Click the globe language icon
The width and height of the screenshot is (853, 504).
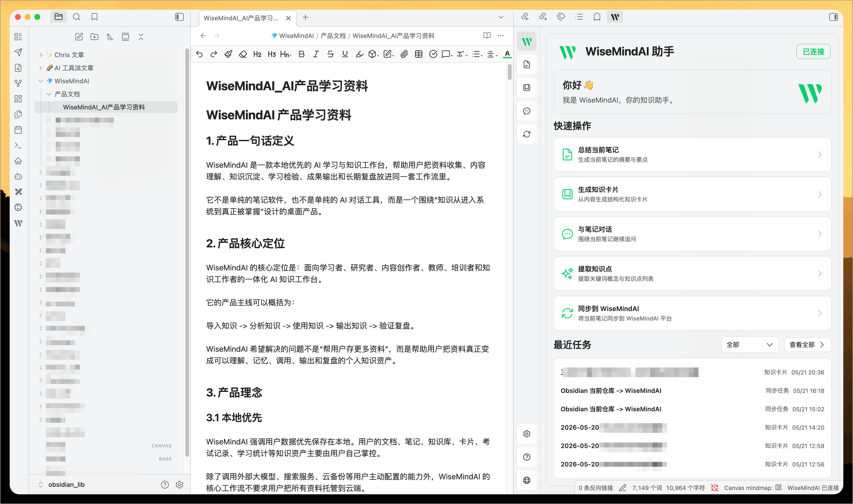[x=527, y=480]
